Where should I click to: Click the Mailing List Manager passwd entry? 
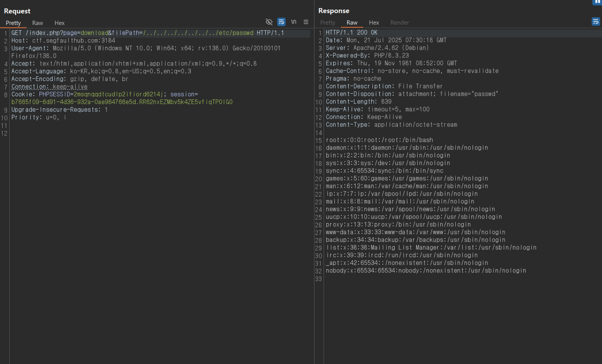(431, 248)
